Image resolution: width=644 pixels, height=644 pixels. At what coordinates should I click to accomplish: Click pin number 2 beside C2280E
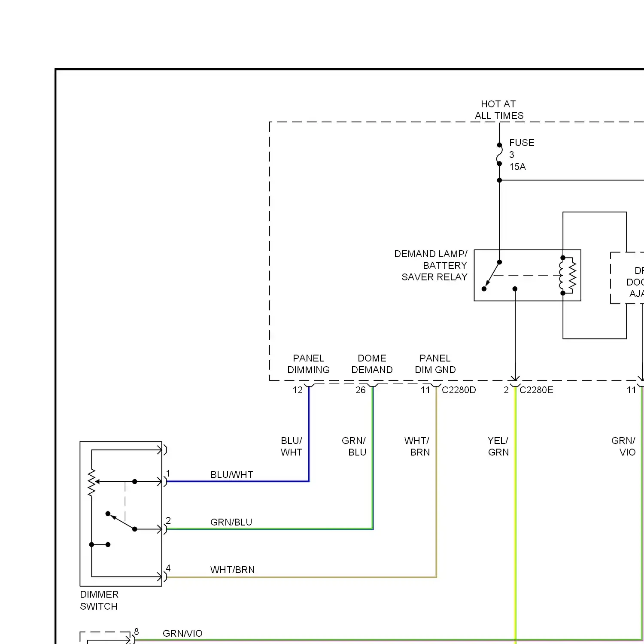(506, 390)
